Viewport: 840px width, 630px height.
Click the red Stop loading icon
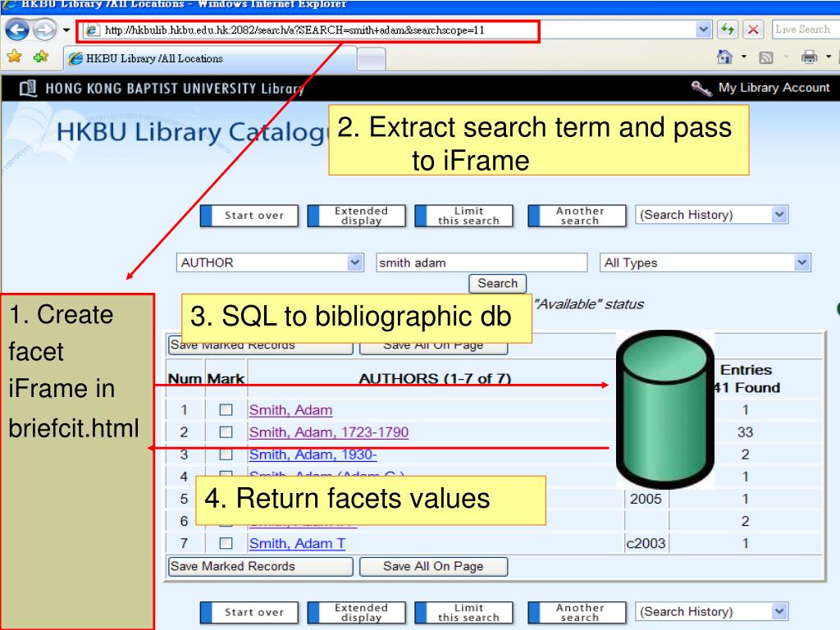tap(753, 30)
